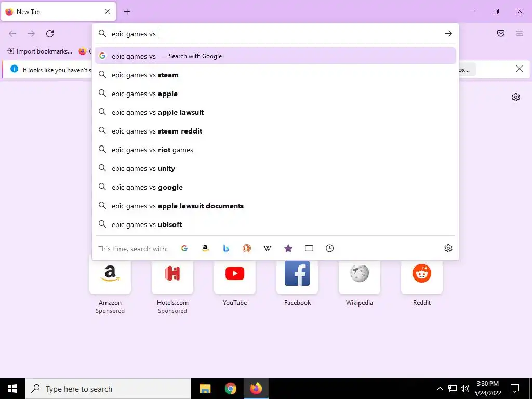
Task: Click the 'Type here to search' taskbar box
Action: click(x=108, y=389)
